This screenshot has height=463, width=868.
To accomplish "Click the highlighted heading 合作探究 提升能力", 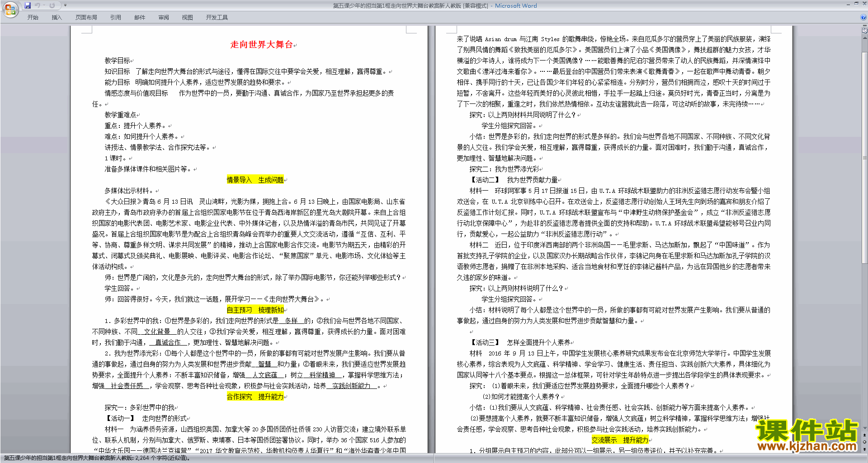I will (x=255, y=397).
